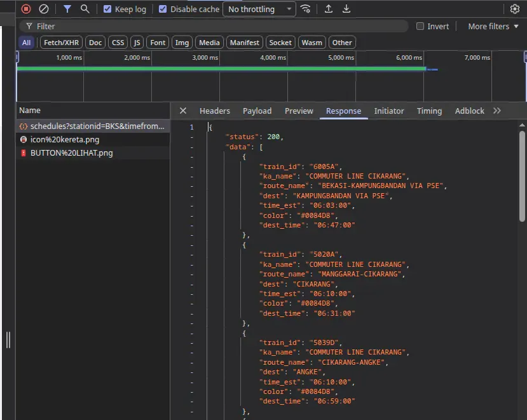Show more detail tabs chevron

tap(497, 111)
